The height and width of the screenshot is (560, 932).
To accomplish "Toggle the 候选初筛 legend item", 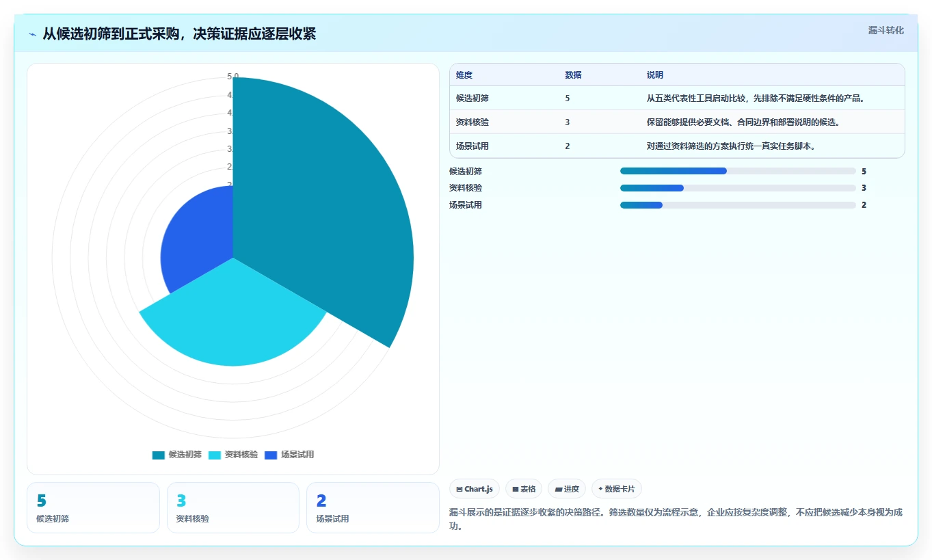I will click(177, 455).
